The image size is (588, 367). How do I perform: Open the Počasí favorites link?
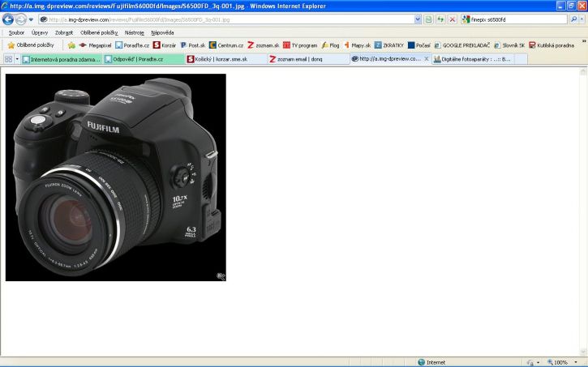(x=418, y=45)
